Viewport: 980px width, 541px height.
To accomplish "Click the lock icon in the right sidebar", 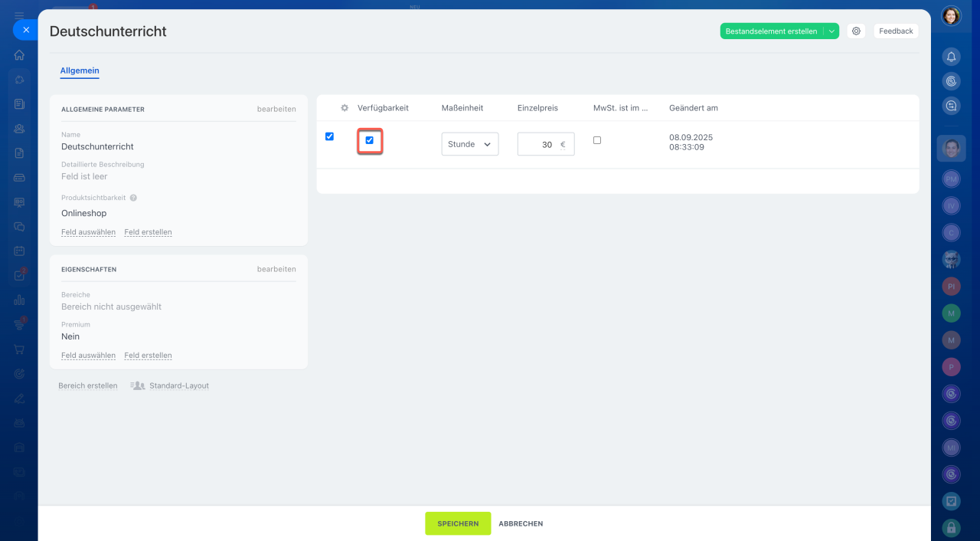I will (951, 527).
